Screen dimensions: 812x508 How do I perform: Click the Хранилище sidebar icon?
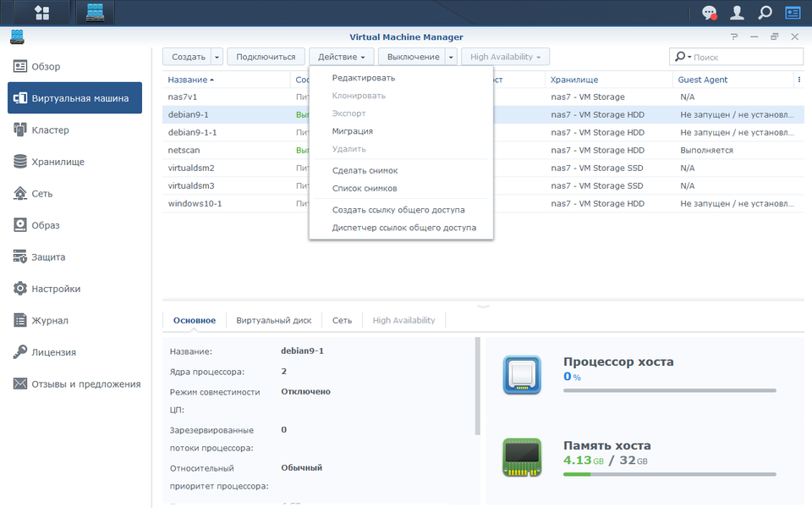(19, 162)
